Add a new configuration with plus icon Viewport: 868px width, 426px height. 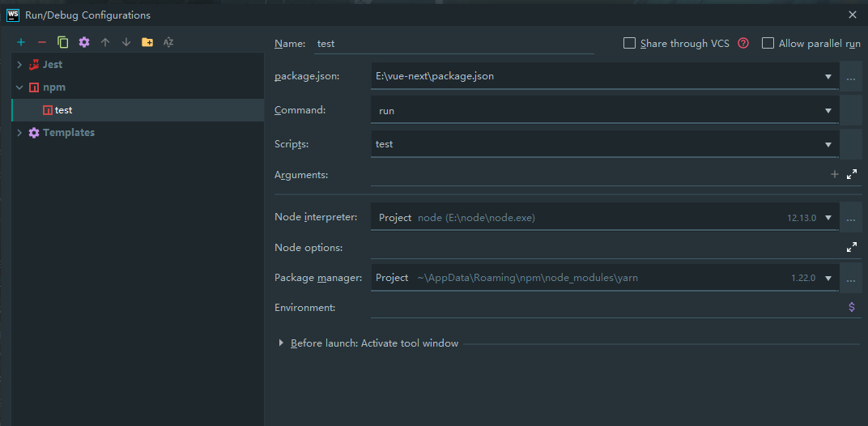click(x=21, y=42)
